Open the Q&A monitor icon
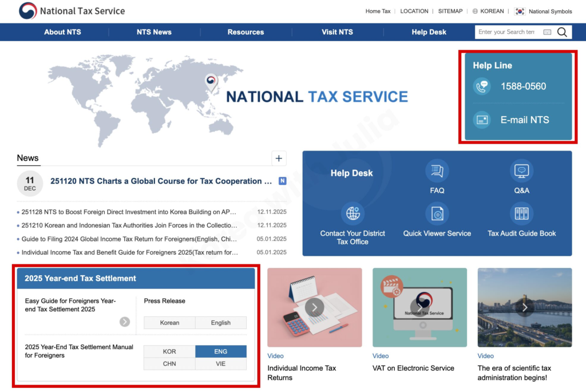 521,171
